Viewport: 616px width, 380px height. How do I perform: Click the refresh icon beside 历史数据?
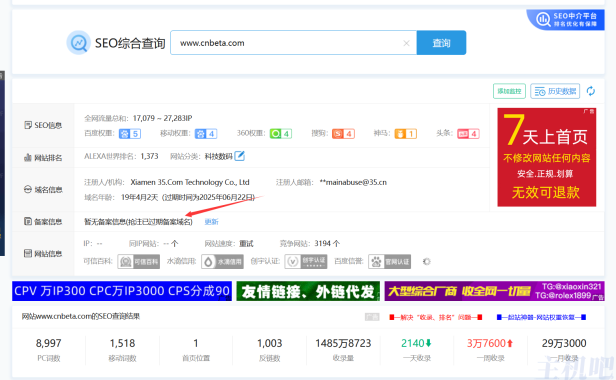[x=590, y=91]
